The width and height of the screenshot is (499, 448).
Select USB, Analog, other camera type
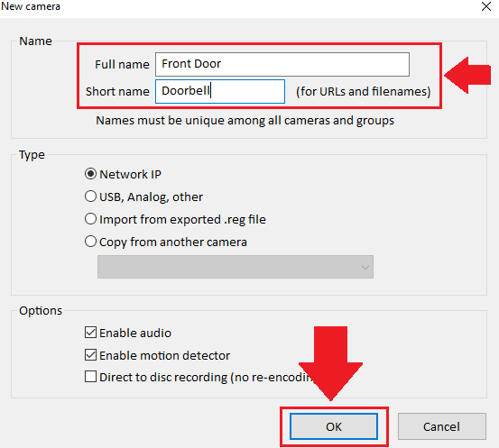pos(91,197)
